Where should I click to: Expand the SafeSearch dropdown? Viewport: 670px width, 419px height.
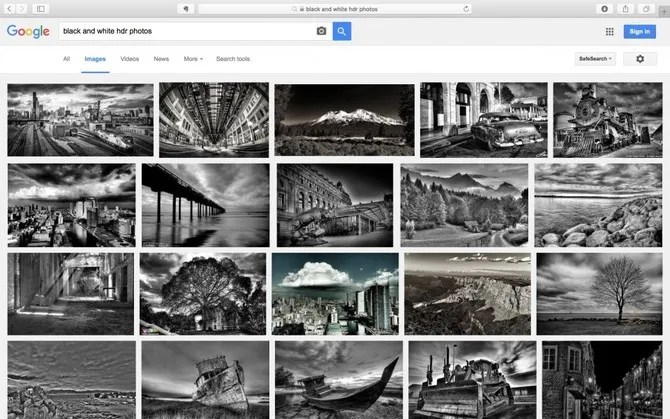[x=596, y=59]
